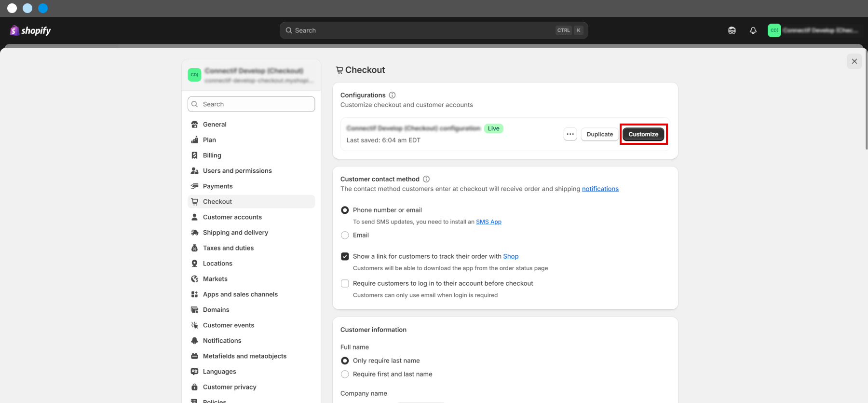
Task: Open the store account menu in top bar
Action: tap(813, 30)
